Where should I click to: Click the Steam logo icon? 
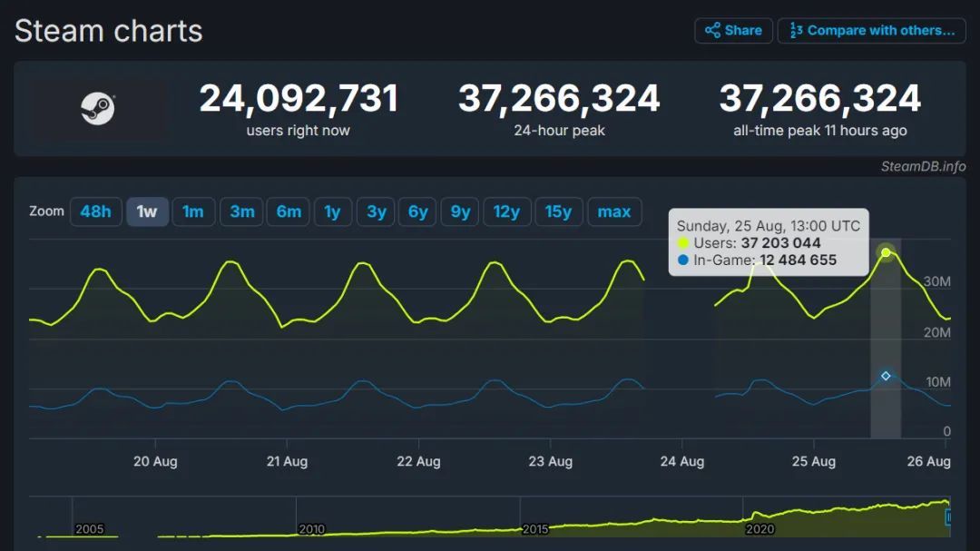point(97,110)
